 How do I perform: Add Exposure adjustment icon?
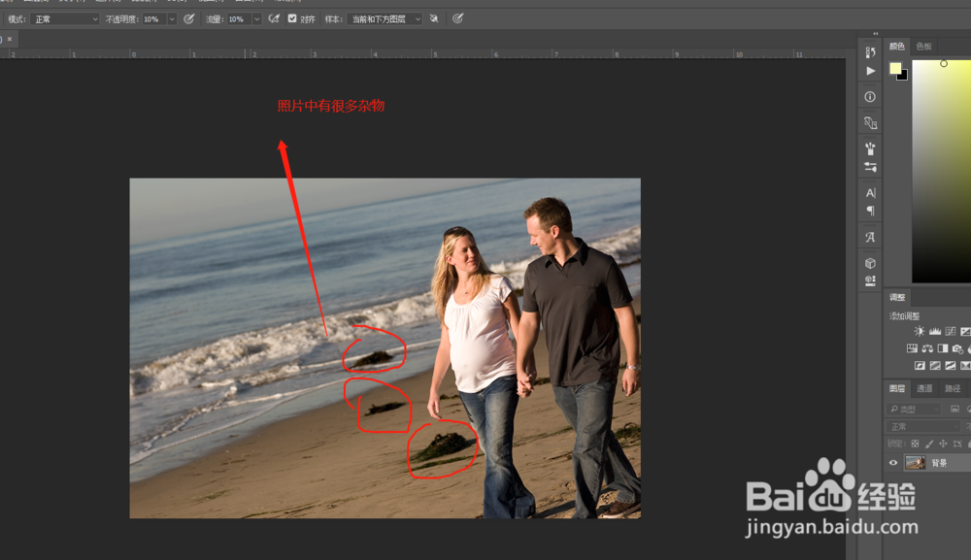[965, 332]
